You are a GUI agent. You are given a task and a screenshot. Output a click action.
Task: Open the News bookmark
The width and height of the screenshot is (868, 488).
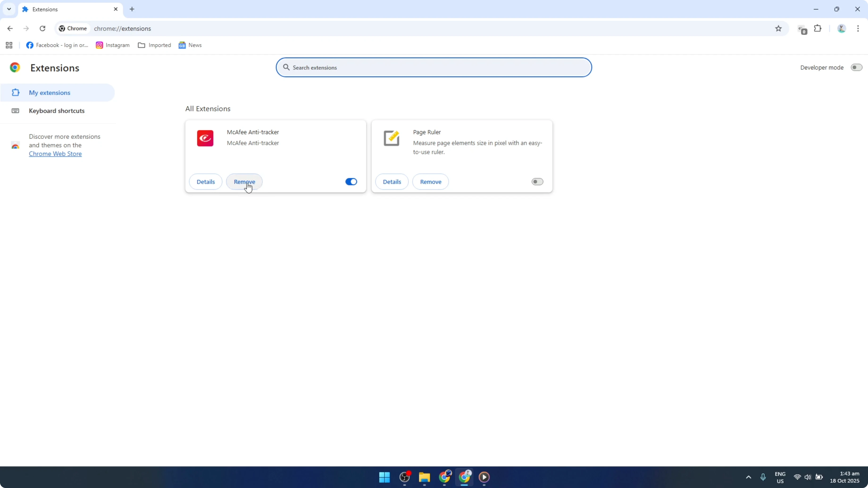190,45
